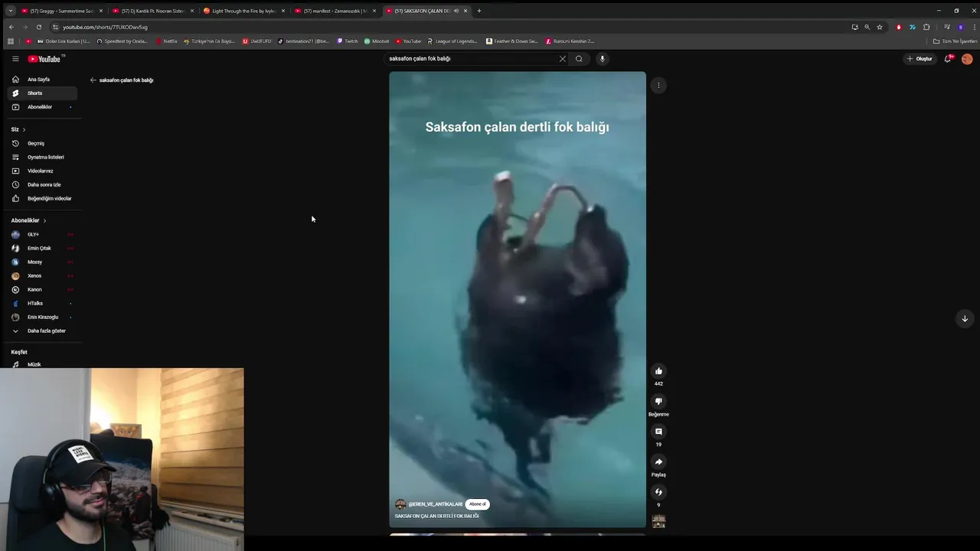Switch to the 'manifest - Zamansızdık' tab
The height and width of the screenshot is (551, 980).
(335, 11)
